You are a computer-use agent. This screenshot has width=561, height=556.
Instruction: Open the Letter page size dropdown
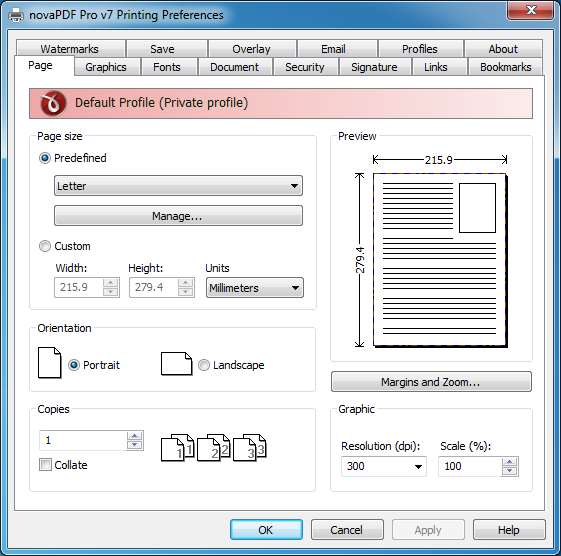pos(178,186)
